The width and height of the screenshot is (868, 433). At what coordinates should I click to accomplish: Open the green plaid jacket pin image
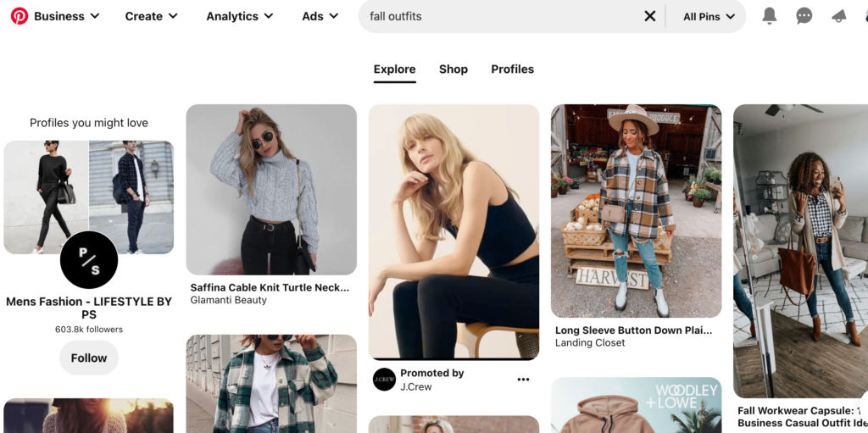pos(271,384)
